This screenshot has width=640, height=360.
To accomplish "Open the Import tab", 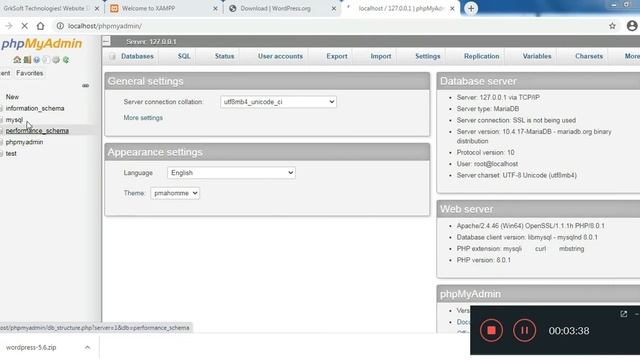I will [x=381, y=56].
